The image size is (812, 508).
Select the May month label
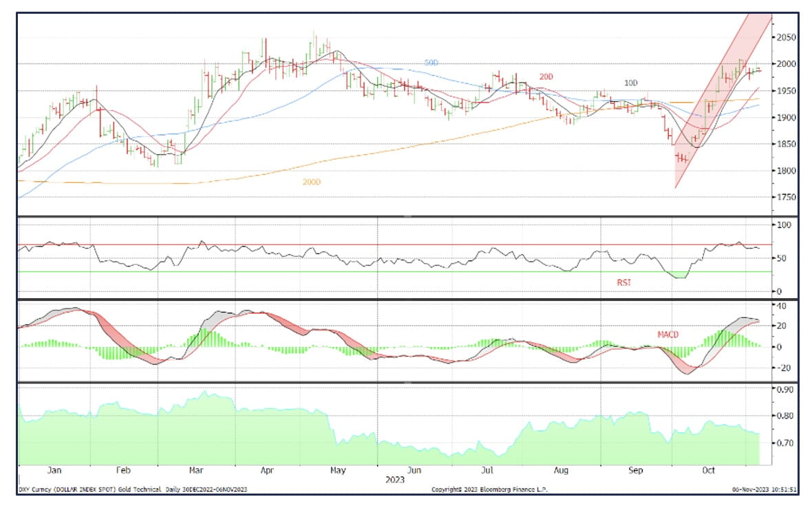(x=338, y=470)
